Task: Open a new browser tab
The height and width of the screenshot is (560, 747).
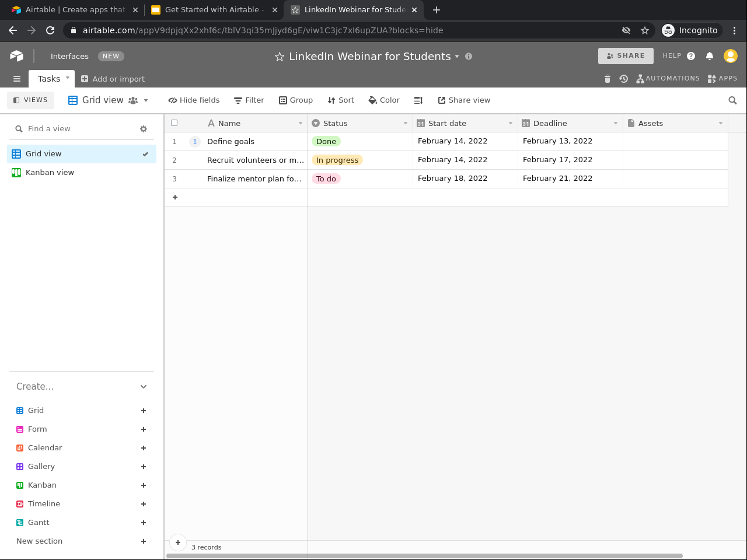Action: pyautogui.click(x=437, y=10)
